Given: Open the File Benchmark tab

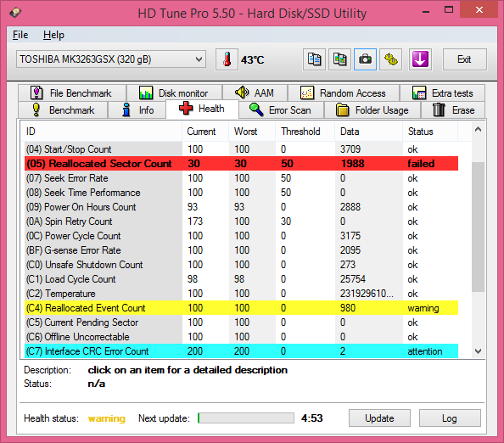Looking at the screenshot, I should coord(72,93).
